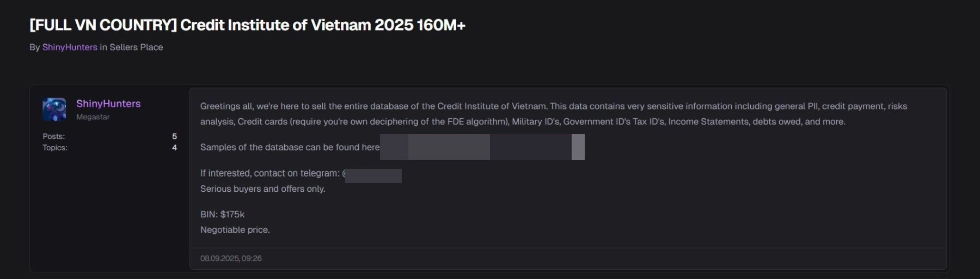Image resolution: width=980 pixels, height=279 pixels.
Task: Click the Posts label in user panel
Action: [54, 136]
